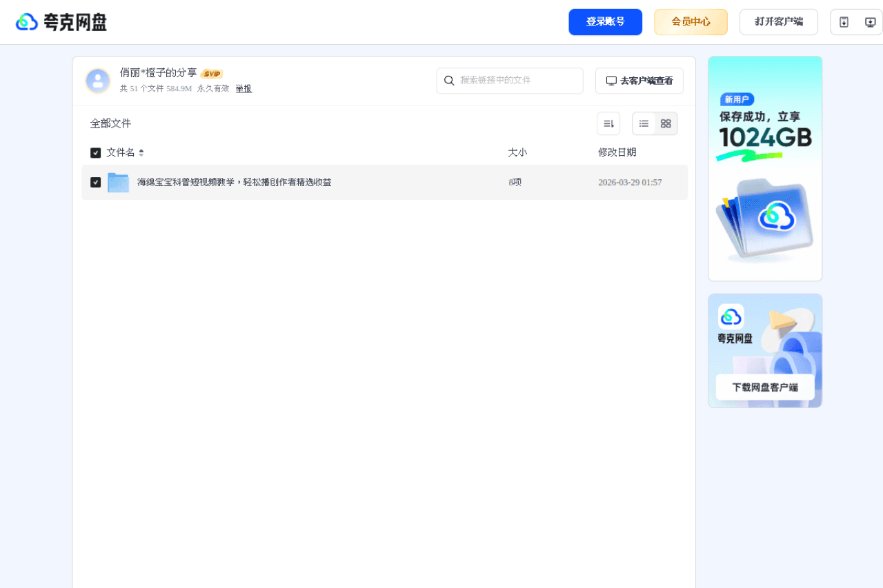
Task: Click the mobile app download icon
Action: pos(844,21)
